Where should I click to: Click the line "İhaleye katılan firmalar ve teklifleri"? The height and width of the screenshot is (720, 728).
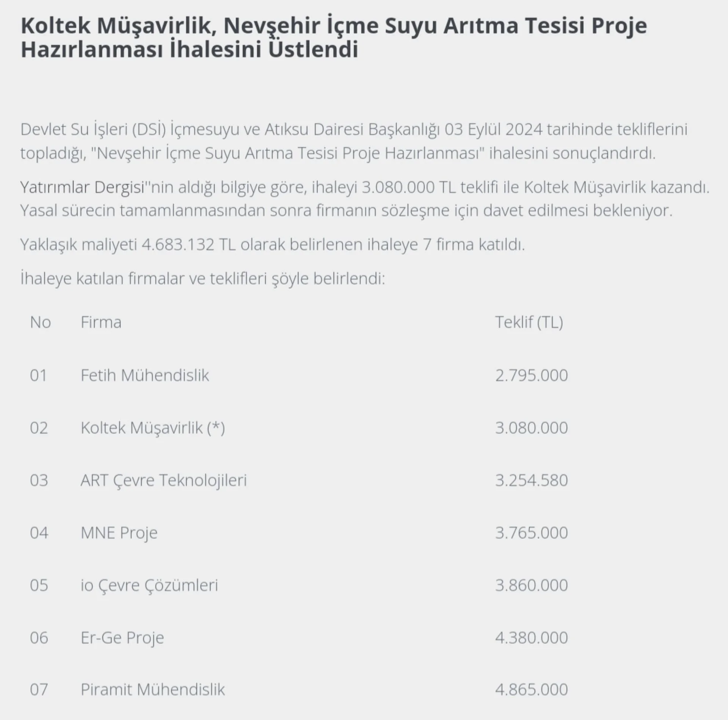[x=202, y=279]
